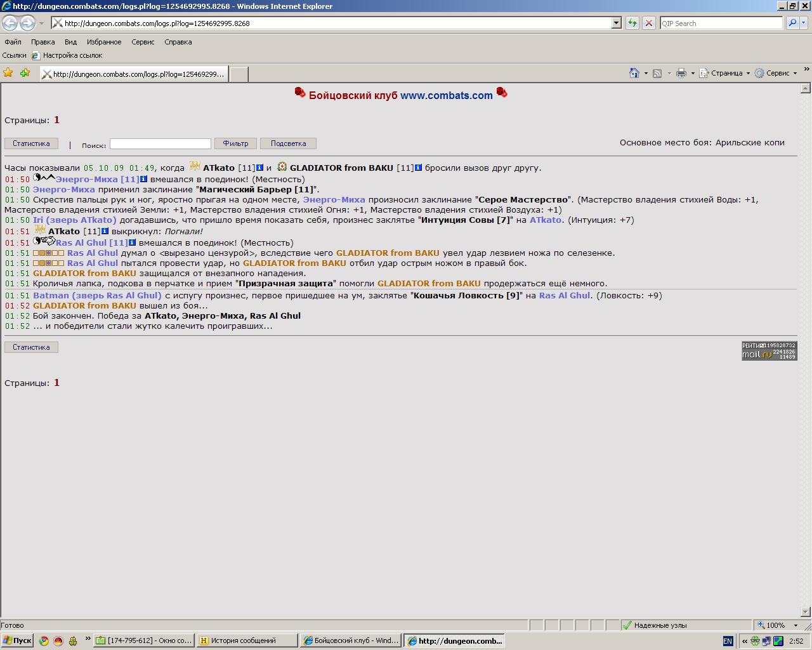Click info icon next to Ras Al Ghul [11]
The height and width of the screenshot is (650, 812).
(132, 242)
